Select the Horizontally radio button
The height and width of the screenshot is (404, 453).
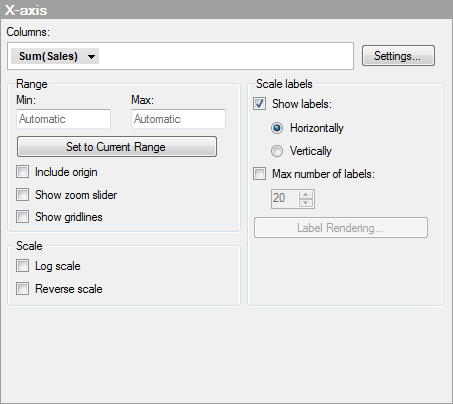(277, 128)
